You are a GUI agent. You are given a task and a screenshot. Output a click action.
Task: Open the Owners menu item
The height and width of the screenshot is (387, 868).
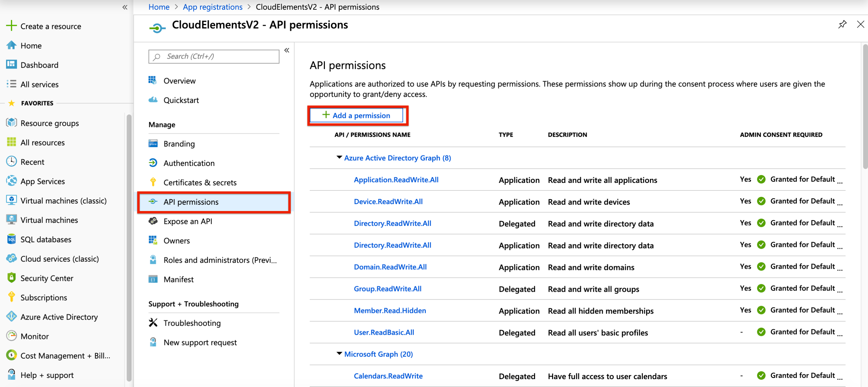click(x=177, y=241)
